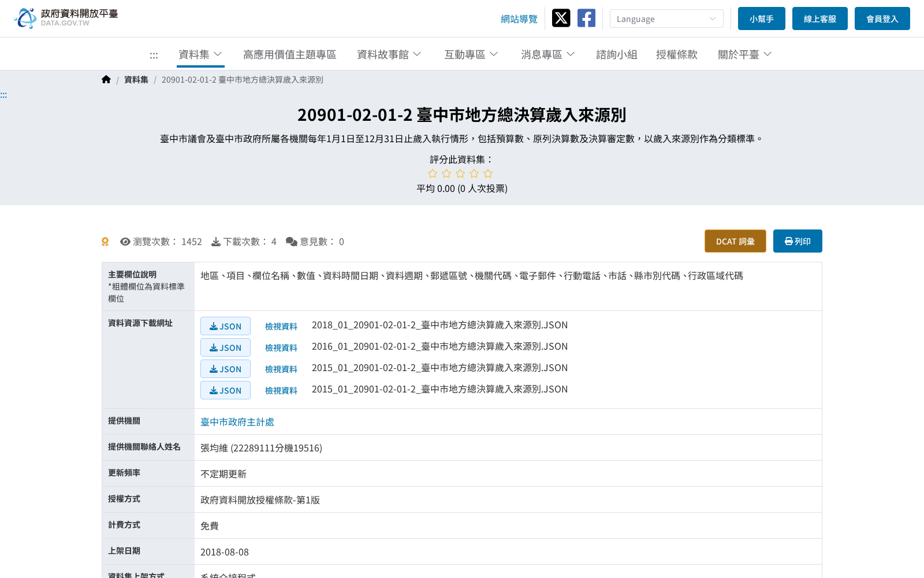The image size is (924, 578).
Task: Rate dataset with the first star
Action: pyautogui.click(x=433, y=173)
